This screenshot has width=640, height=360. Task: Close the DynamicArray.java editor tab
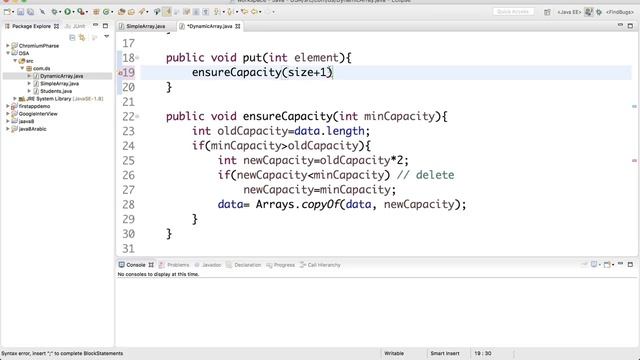[238, 26]
